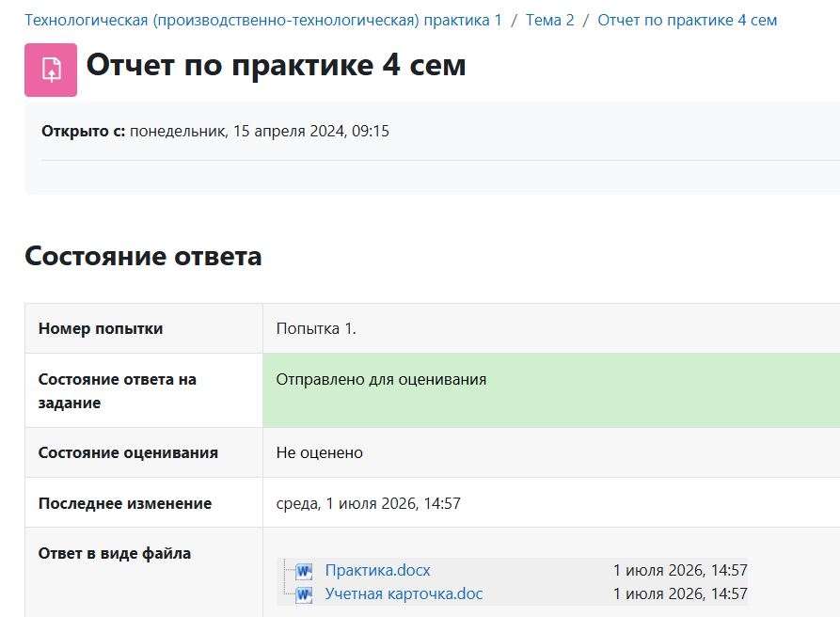Click the Ответ в виде файла label
The height and width of the screenshot is (617, 840).
[115, 553]
